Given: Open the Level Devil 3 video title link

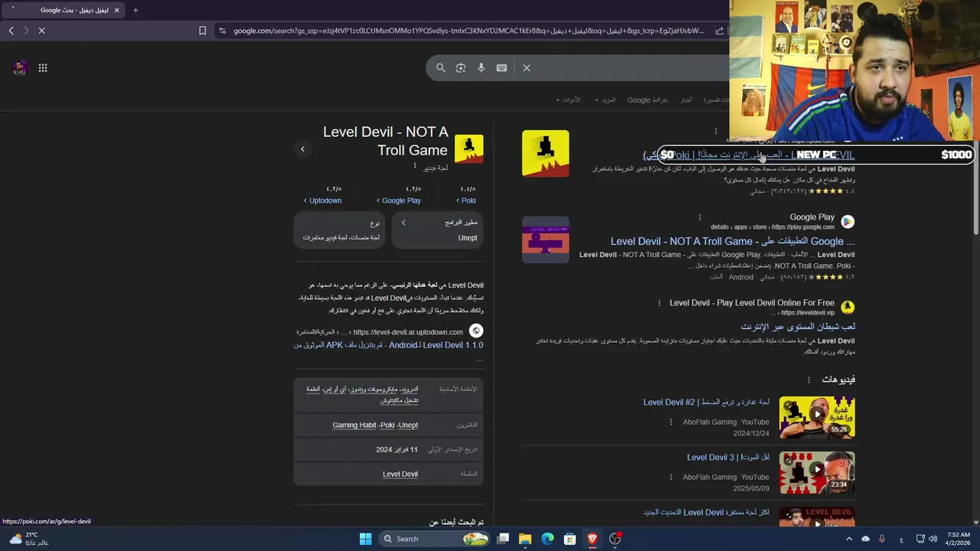Looking at the screenshot, I should tap(728, 458).
